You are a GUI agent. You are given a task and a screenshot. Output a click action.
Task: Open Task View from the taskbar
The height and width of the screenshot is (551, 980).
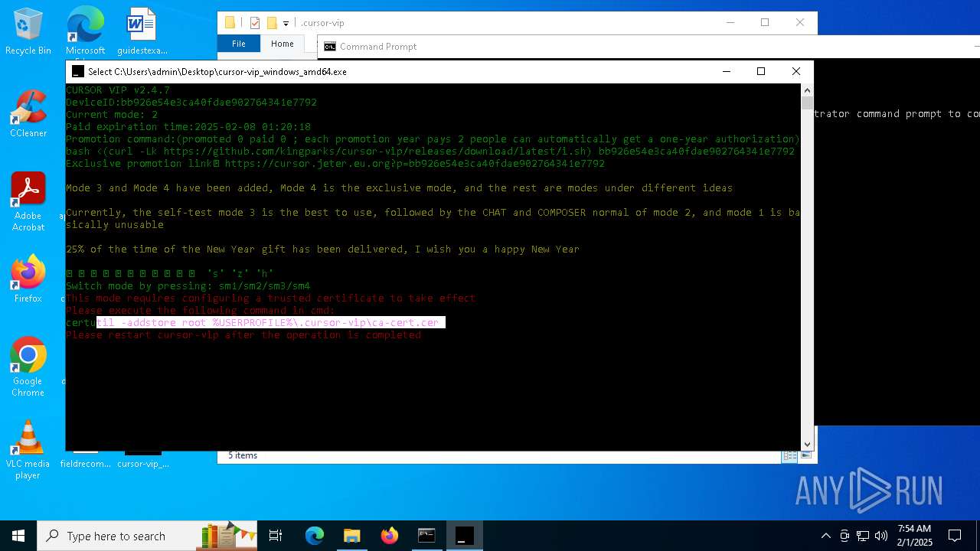(276, 536)
